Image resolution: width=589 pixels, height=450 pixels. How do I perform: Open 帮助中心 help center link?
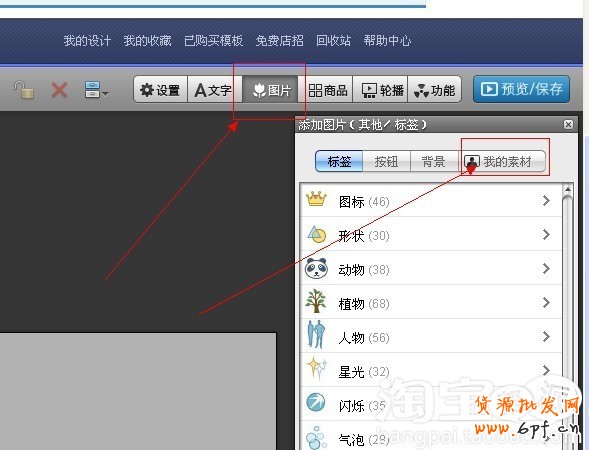click(387, 41)
